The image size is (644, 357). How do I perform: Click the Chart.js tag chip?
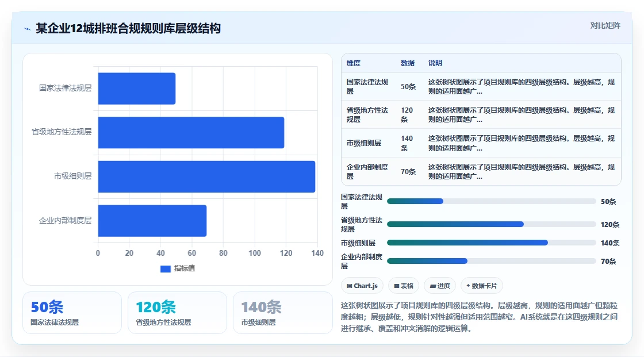coord(362,286)
